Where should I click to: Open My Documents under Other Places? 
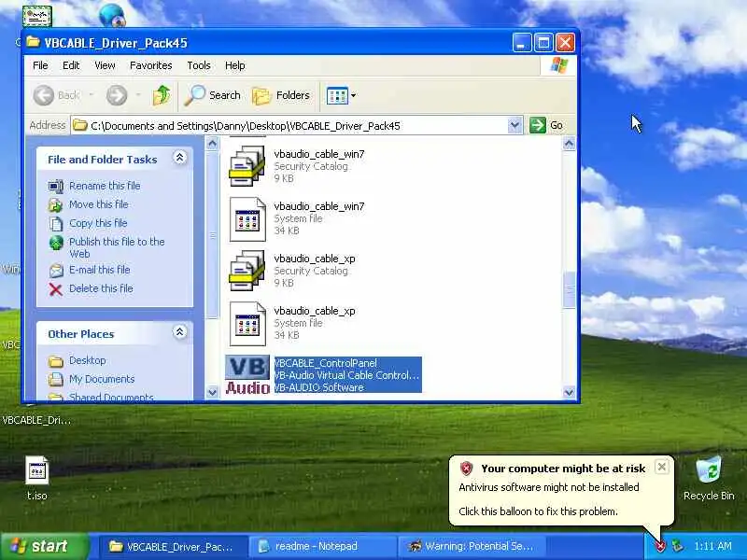[102, 379]
